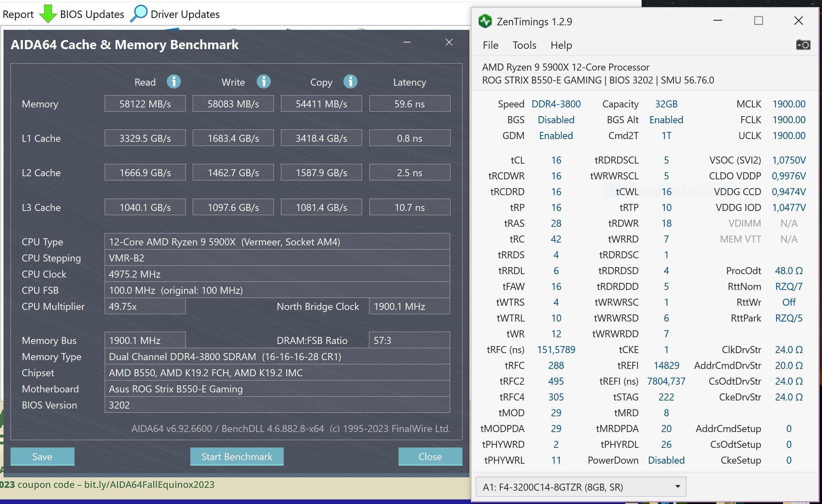822x504 pixels.
Task: Click the Write info icon
Action: (x=263, y=82)
